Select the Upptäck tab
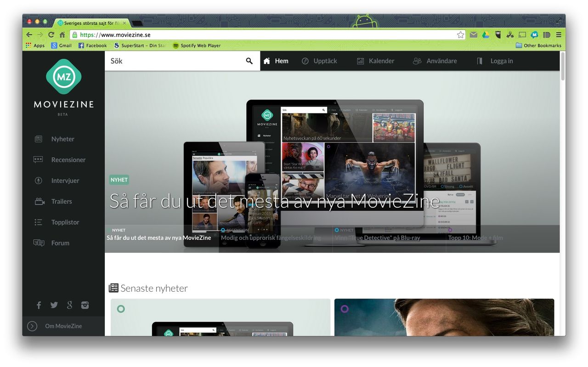588x367 pixels. [x=319, y=61]
